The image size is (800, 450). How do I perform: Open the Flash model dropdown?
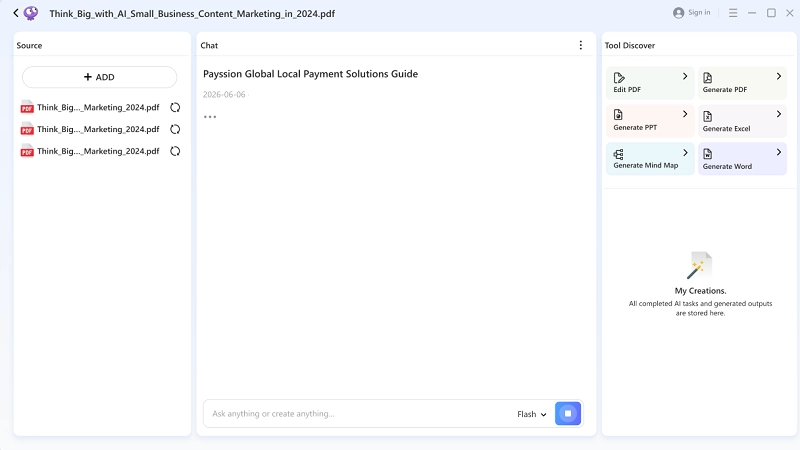[x=532, y=414]
